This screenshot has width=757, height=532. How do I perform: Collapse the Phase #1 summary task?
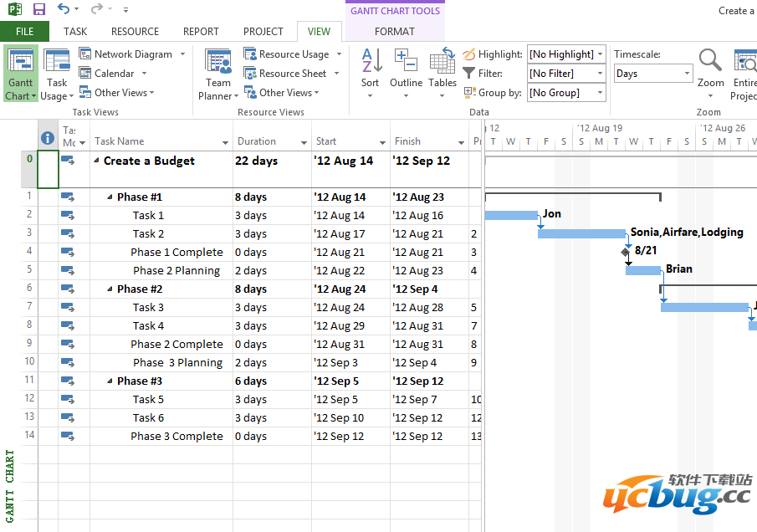110,197
